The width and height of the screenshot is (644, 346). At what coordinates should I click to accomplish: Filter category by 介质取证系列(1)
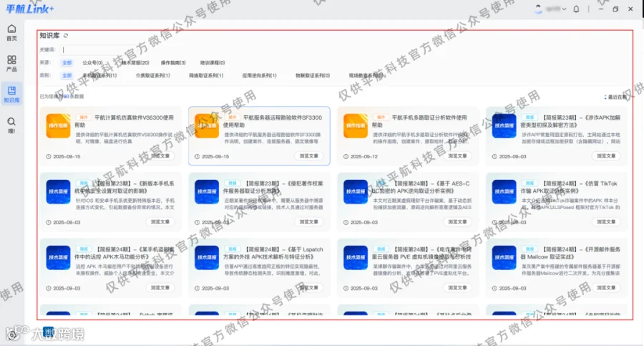click(x=153, y=76)
